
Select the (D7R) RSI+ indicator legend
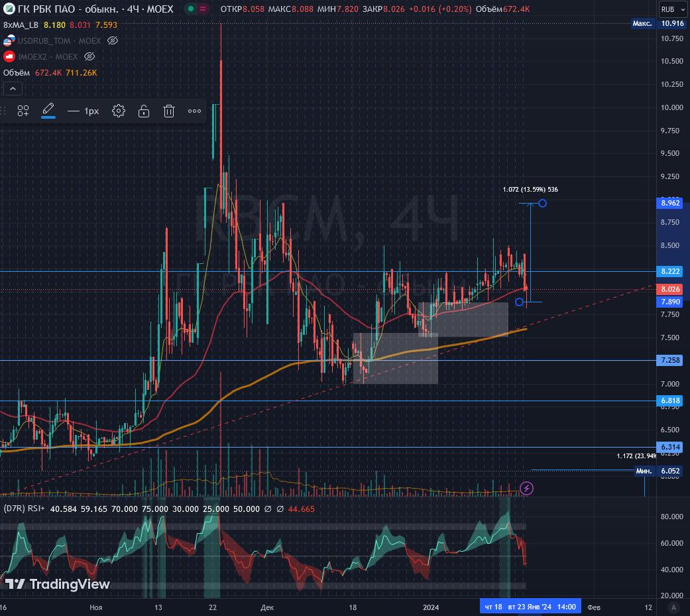pyautogui.click(x=25, y=509)
